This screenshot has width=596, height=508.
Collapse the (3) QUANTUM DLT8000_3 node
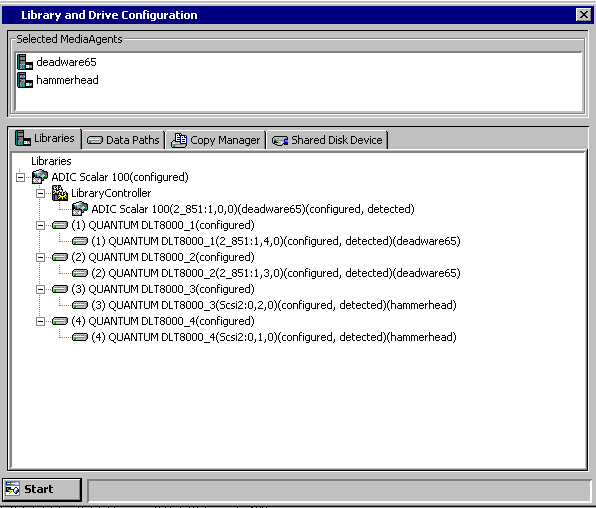pyautogui.click(x=40, y=289)
